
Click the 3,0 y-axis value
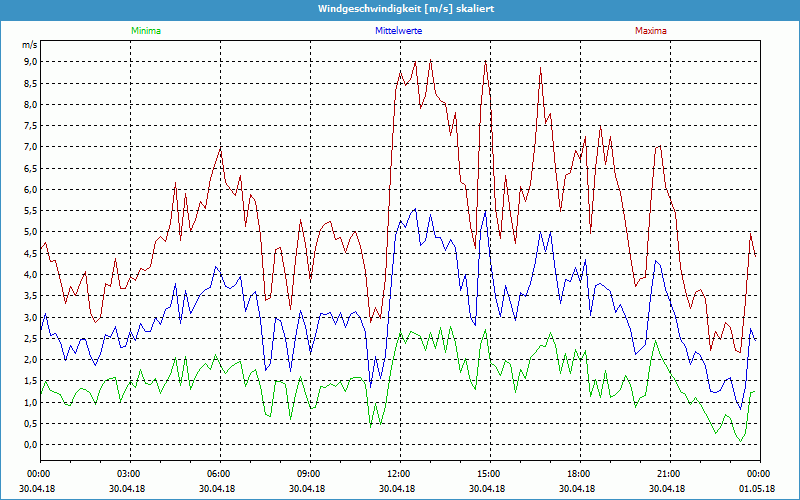pos(31,317)
